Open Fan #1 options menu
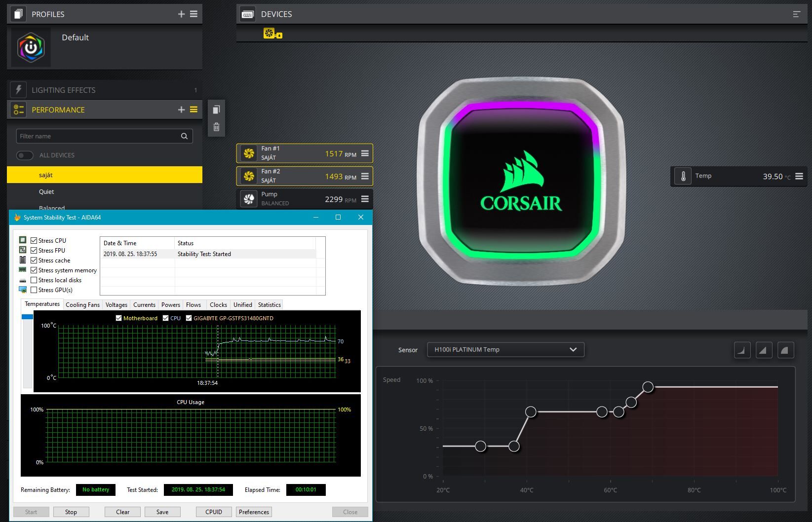The width and height of the screenshot is (812, 522). click(x=365, y=153)
